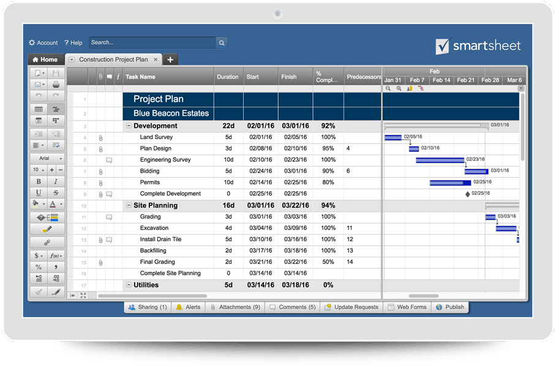Click the Outdent icon
The width and height of the screenshot is (556, 392).
(39, 134)
